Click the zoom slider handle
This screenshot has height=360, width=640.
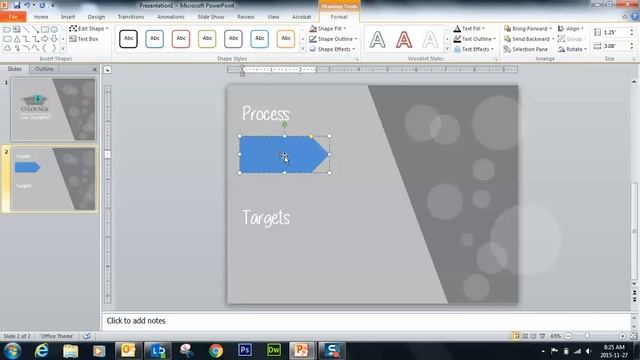tap(587, 336)
